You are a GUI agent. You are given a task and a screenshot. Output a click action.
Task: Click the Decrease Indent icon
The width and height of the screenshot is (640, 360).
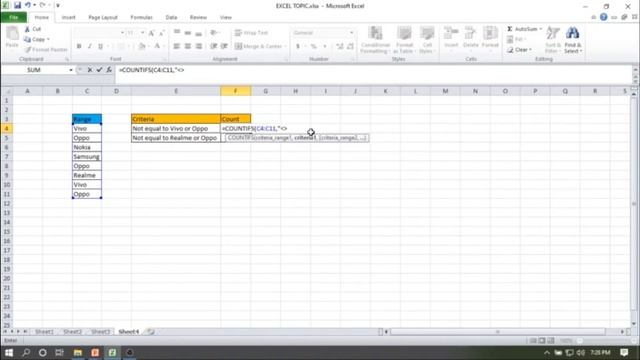point(213,46)
